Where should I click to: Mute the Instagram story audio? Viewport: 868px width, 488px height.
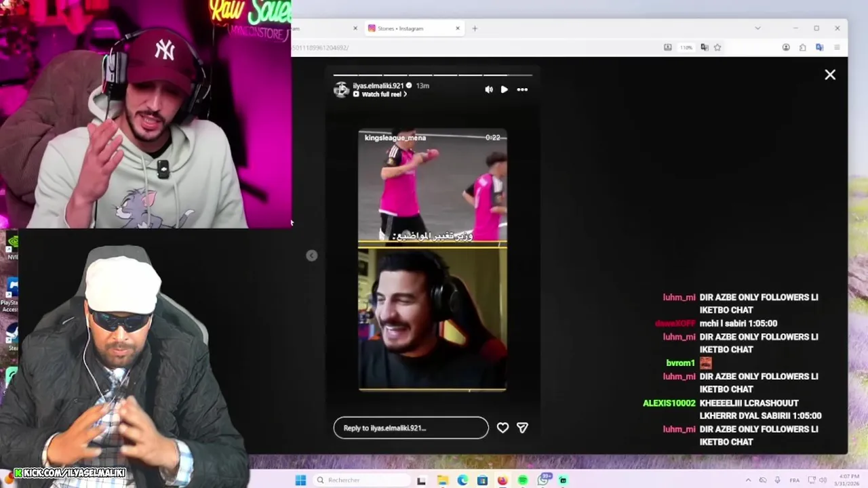pos(489,89)
